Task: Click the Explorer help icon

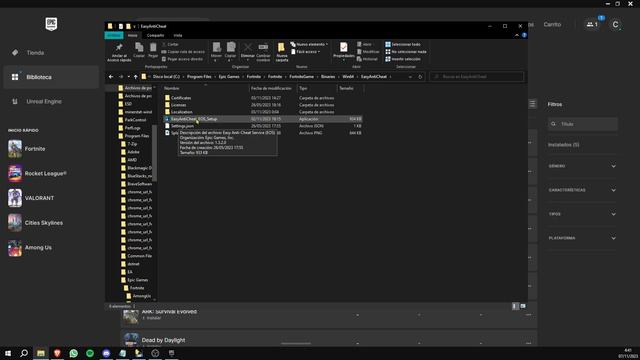Action: point(524,36)
